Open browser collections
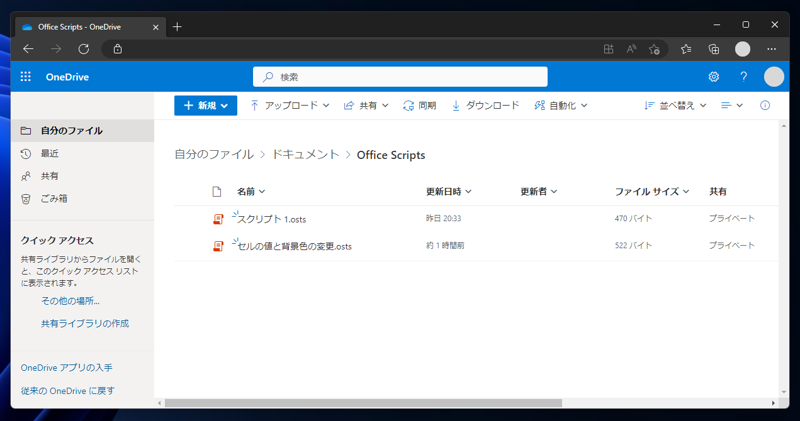 click(x=714, y=49)
